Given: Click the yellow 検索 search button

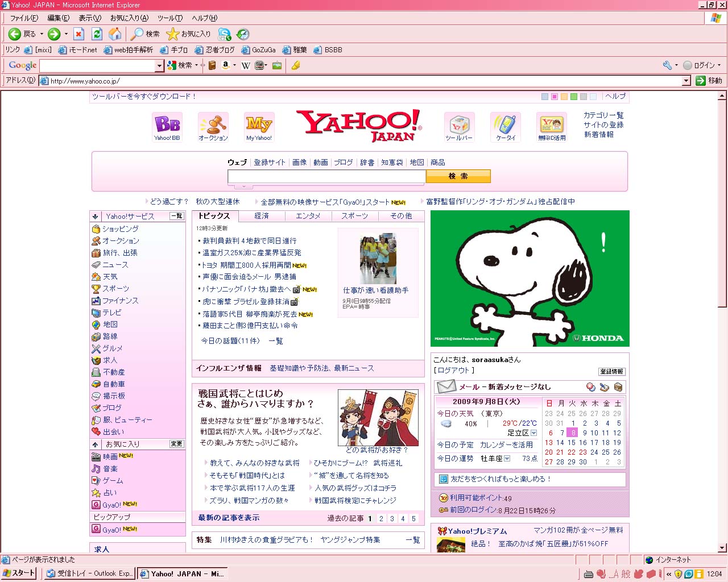Looking at the screenshot, I should [x=458, y=176].
